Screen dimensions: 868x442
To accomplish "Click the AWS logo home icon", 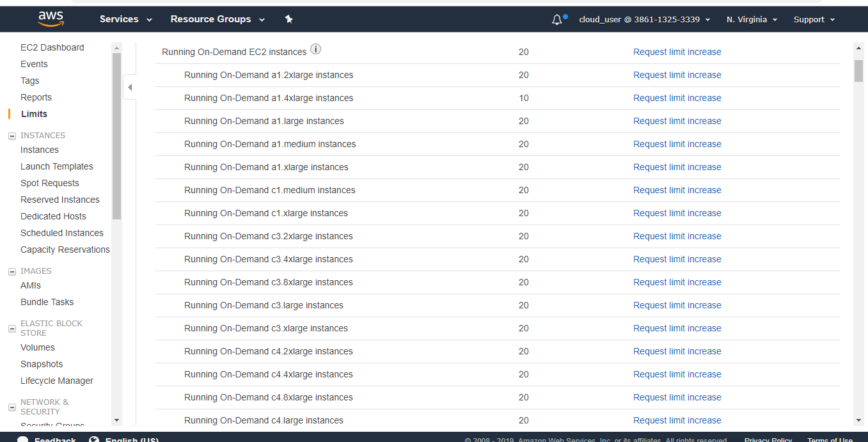I will point(51,19).
